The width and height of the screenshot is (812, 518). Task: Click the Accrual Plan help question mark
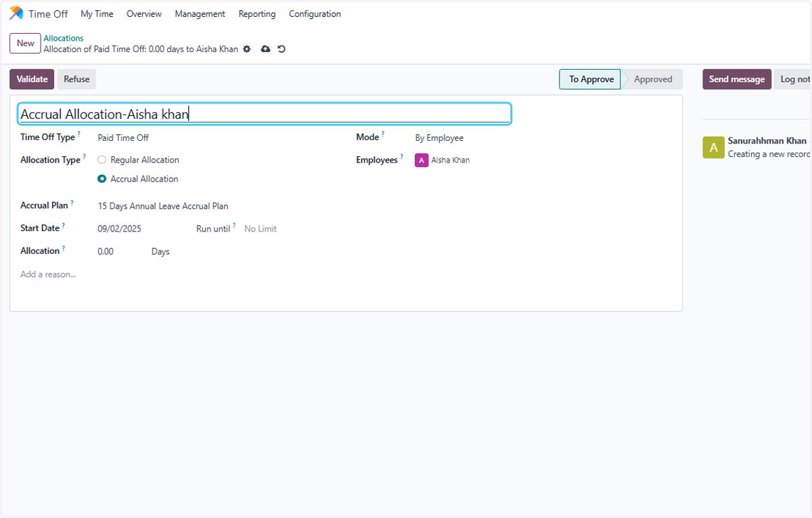click(72, 202)
